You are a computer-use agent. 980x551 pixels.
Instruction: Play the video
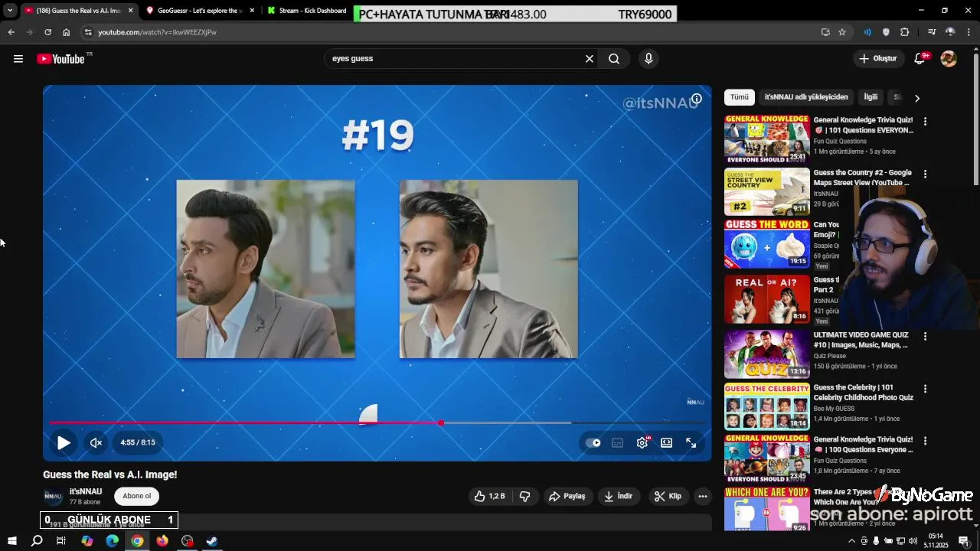64,442
